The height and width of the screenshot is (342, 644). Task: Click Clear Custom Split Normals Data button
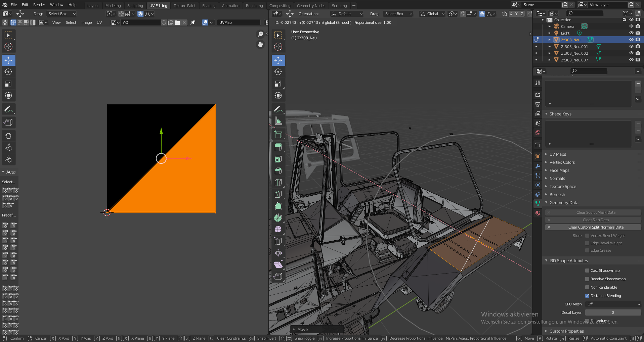coord(595,227)
